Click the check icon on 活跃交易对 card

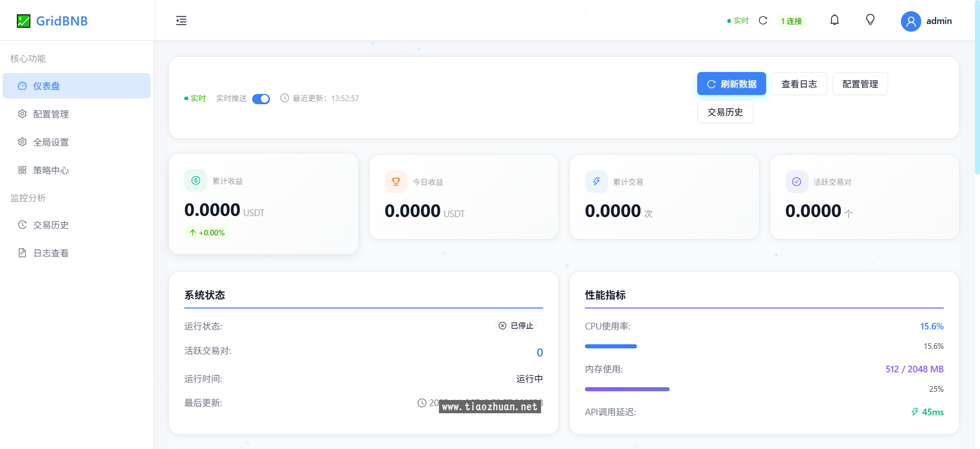[796, 181]
